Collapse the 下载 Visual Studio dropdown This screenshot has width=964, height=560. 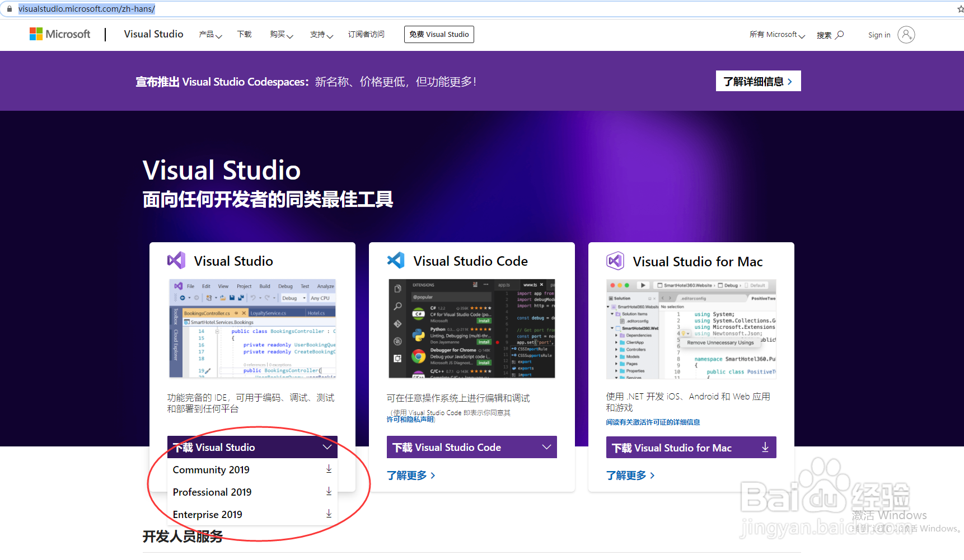252,447
